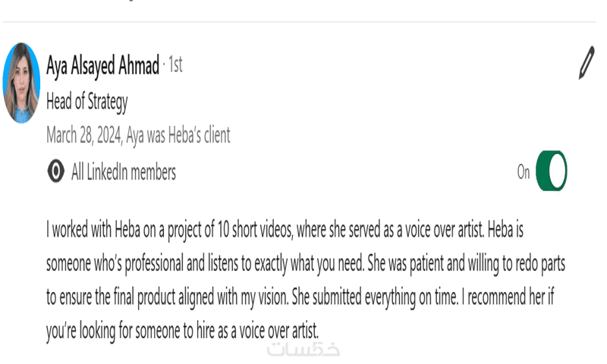Open the Aya Alsayed Ahmad name link
607x364 pixels.
click(102, 65)
